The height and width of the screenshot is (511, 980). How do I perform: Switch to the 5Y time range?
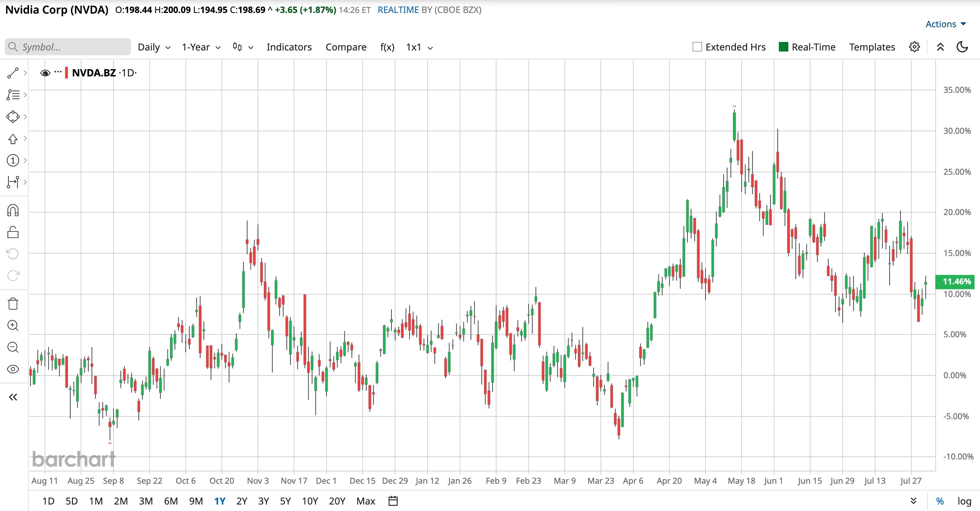point(285,501)
